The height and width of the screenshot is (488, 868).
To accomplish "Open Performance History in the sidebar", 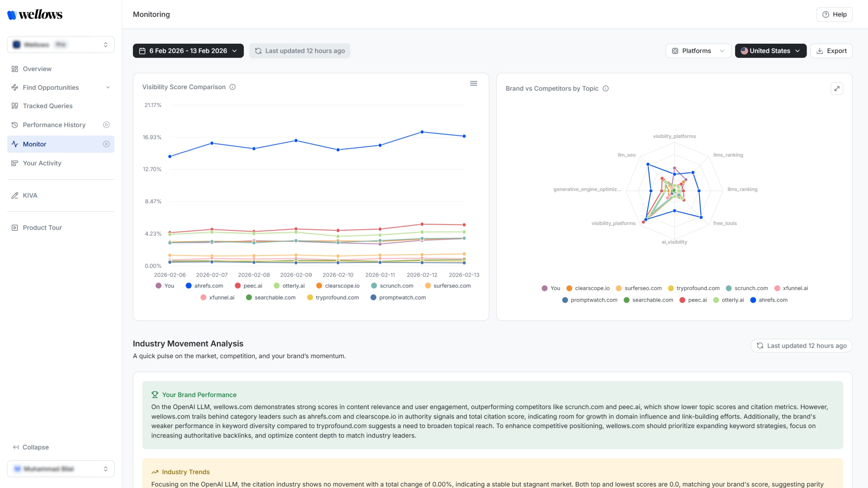I will (54, 125).
